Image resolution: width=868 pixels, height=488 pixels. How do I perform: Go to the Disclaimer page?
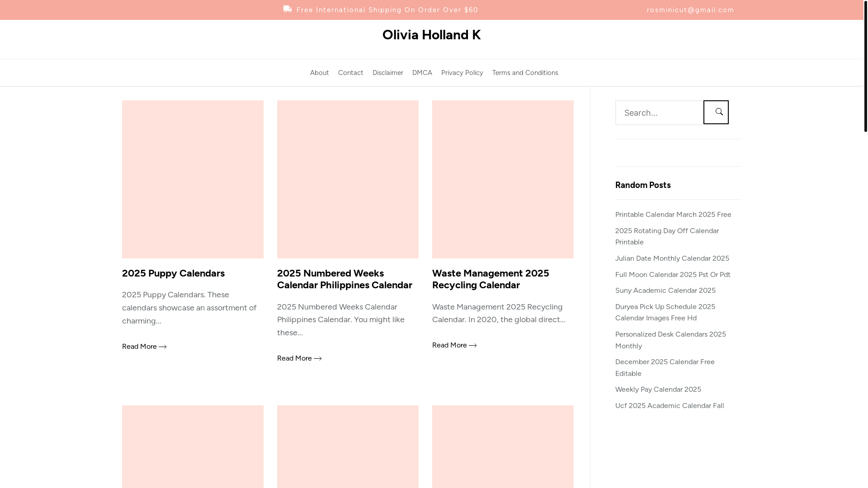pos(387,73)
